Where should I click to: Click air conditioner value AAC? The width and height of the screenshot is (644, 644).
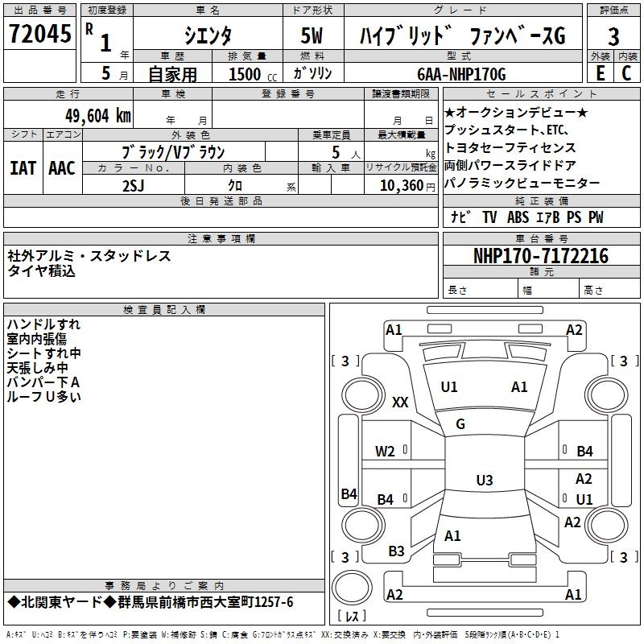click(x=62, y=168)
